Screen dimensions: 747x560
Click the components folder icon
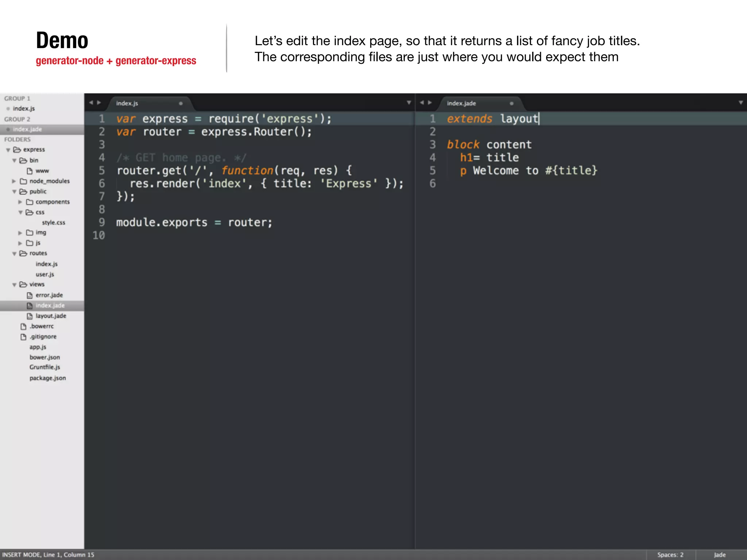coord(30,202)
